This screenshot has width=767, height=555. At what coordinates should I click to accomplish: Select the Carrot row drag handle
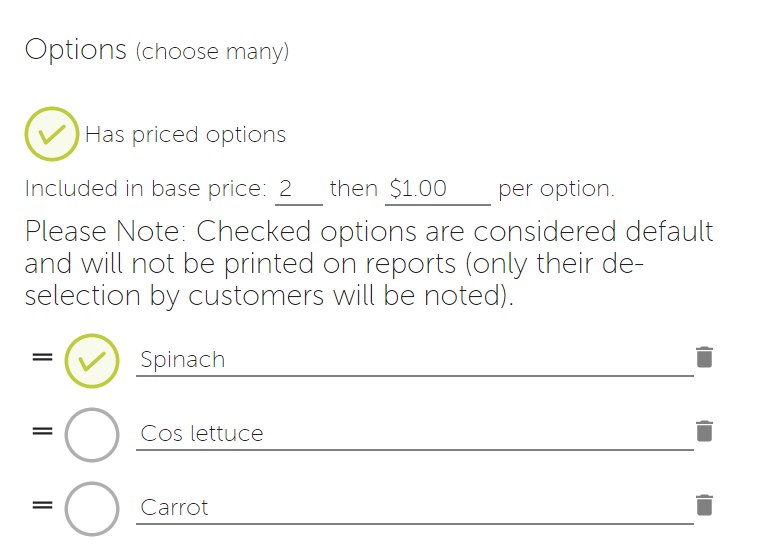[43, 505]
